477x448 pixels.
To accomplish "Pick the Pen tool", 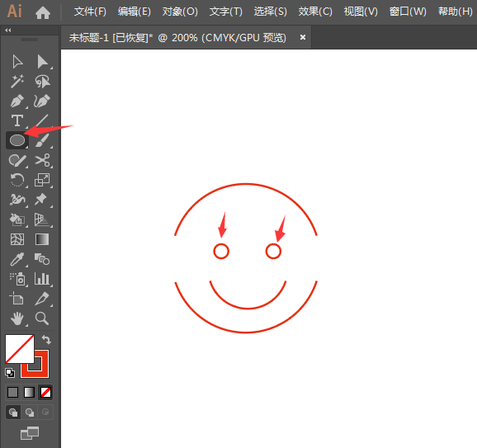I will [17, 101].
